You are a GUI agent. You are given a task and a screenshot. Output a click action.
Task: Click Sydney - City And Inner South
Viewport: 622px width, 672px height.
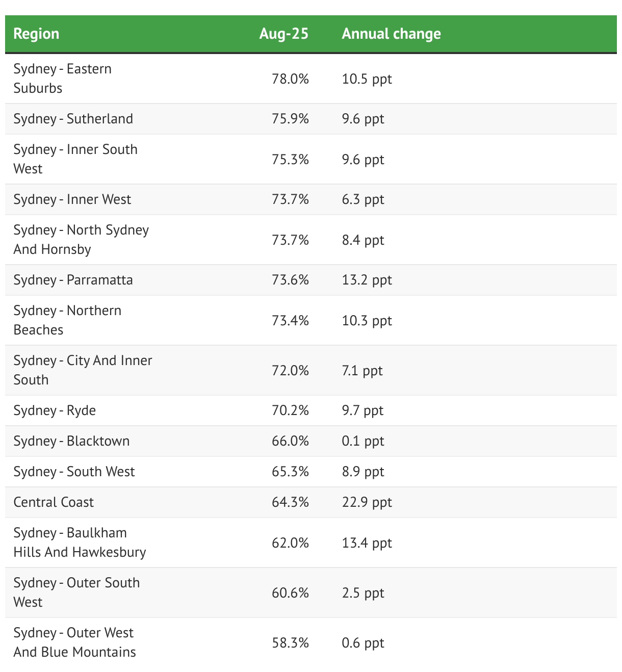coord(83,370)
